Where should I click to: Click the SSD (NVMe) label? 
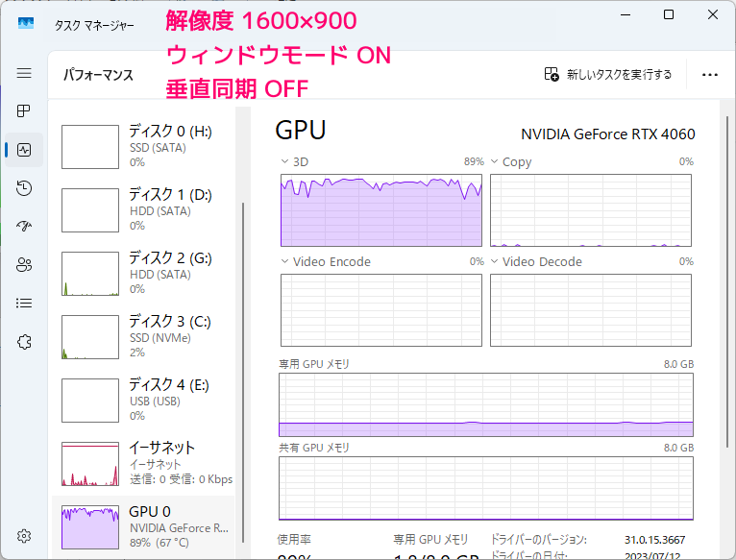point(160,338)
